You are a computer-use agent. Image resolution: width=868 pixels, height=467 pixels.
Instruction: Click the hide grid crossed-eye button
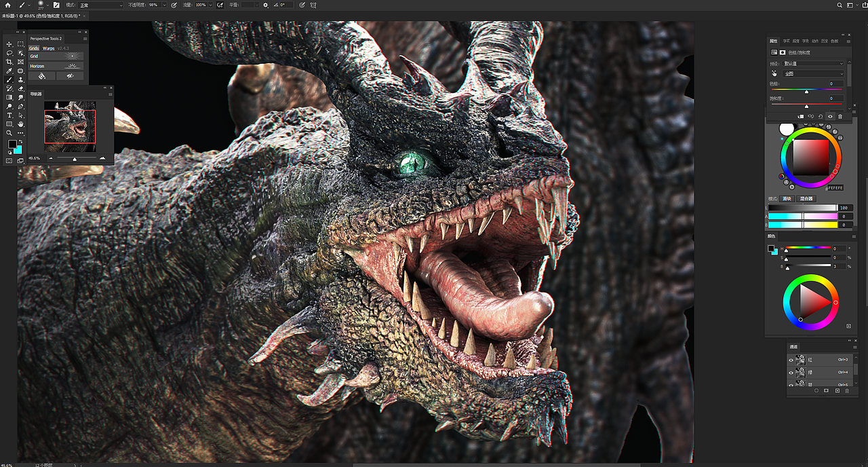(70, 76)
